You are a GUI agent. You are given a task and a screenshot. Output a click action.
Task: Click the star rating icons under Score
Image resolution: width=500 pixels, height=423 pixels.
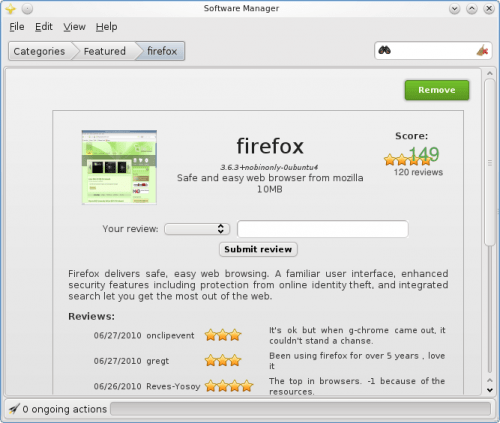click(407, 160)
